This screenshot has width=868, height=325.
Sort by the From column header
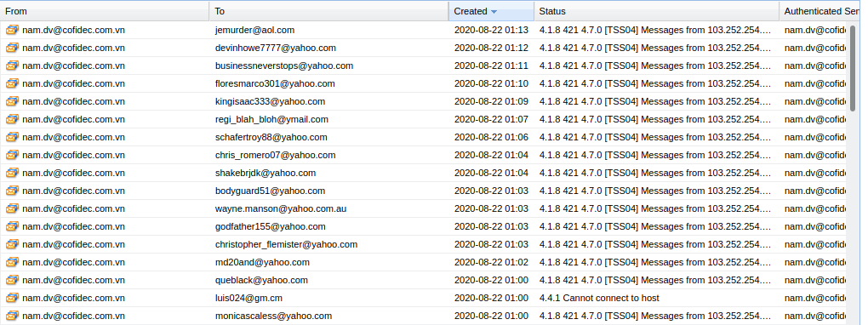105,11
